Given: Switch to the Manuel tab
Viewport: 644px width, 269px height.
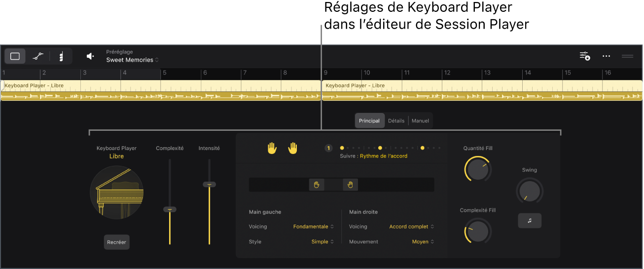Looking at the screenshot, I should click(420, 121).
